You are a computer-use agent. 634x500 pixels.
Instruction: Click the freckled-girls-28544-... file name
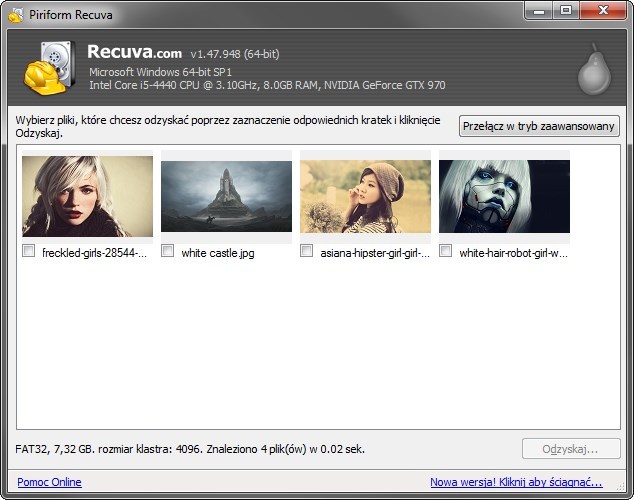95,253
